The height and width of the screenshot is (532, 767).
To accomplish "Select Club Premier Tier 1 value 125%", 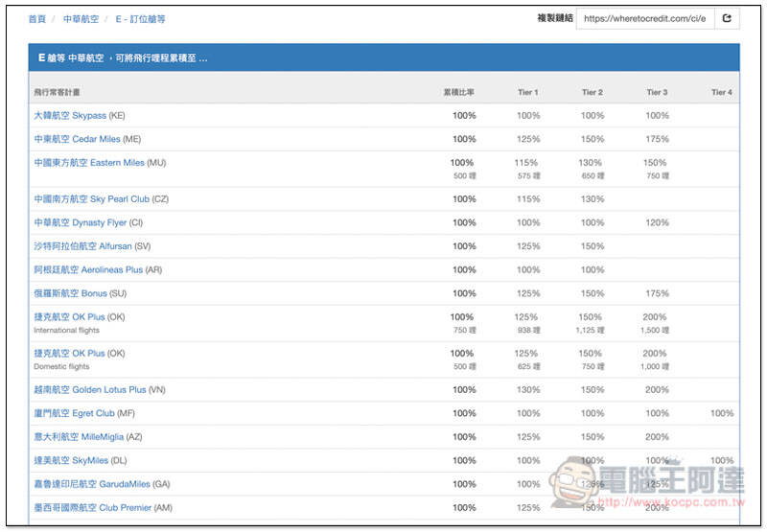I will pyautogui.click(x=528, y=507).
